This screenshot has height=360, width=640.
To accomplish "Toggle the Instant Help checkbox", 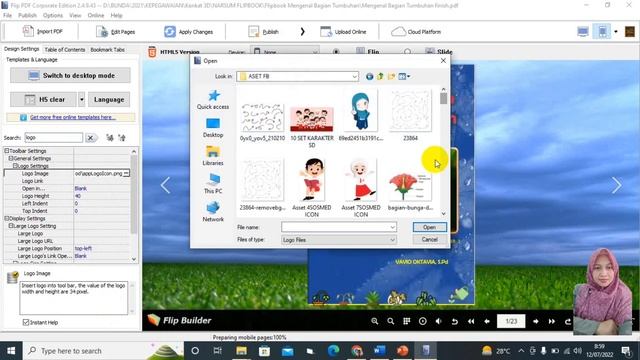I will pyautogui.click(x=26, y=322).
